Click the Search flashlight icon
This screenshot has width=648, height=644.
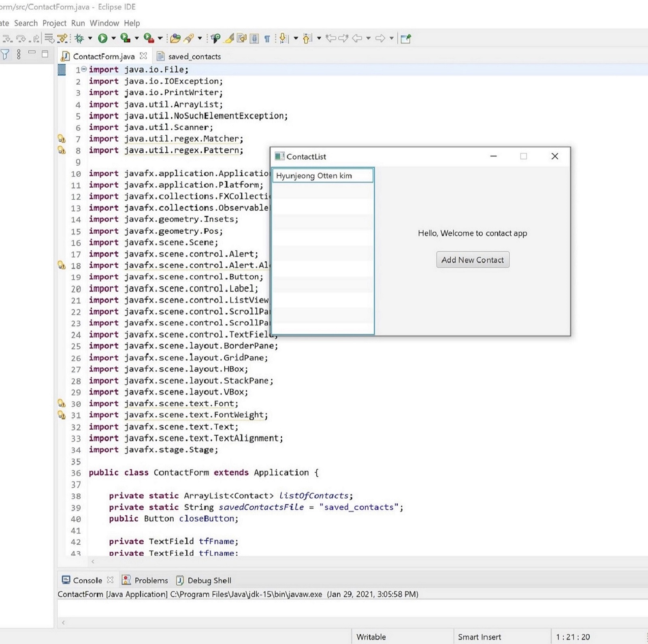(189, 38)
